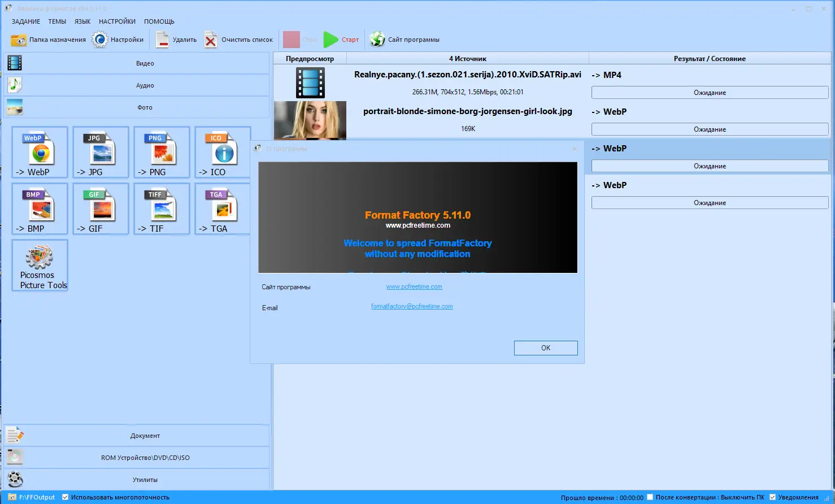Open Сайт программы globe icon
The width and height of the screenshot is (835, 504).
click(376, 39)
